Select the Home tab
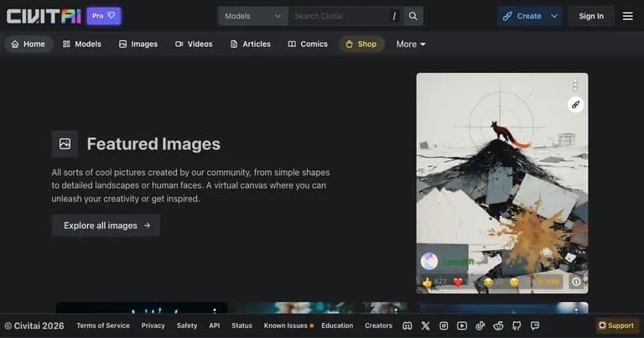Screen dimensions: 644x338 (29, 44)
